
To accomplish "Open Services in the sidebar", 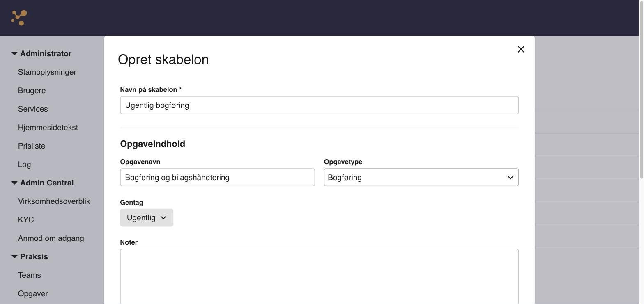I will (x=33, y=109).
